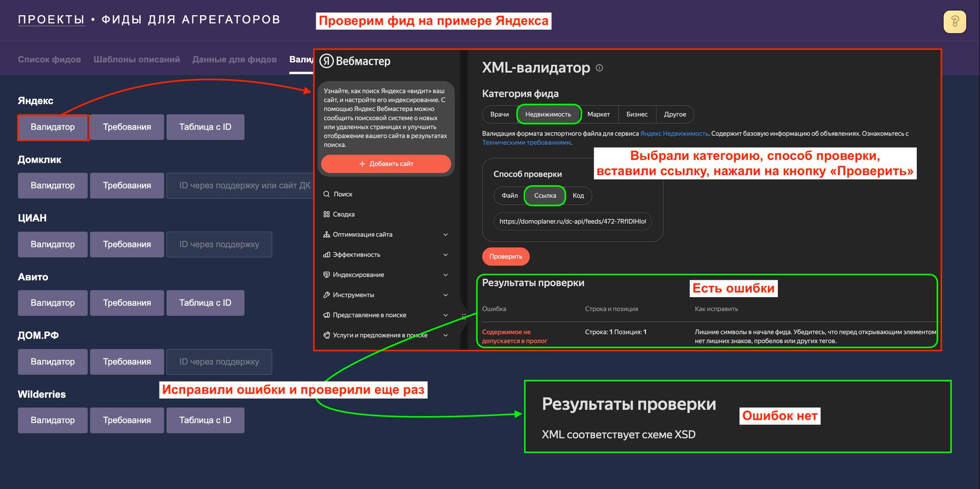Viewport: 980px width, 489px height.
Task: View ЦИАН Требования
Action: (127, 244)
